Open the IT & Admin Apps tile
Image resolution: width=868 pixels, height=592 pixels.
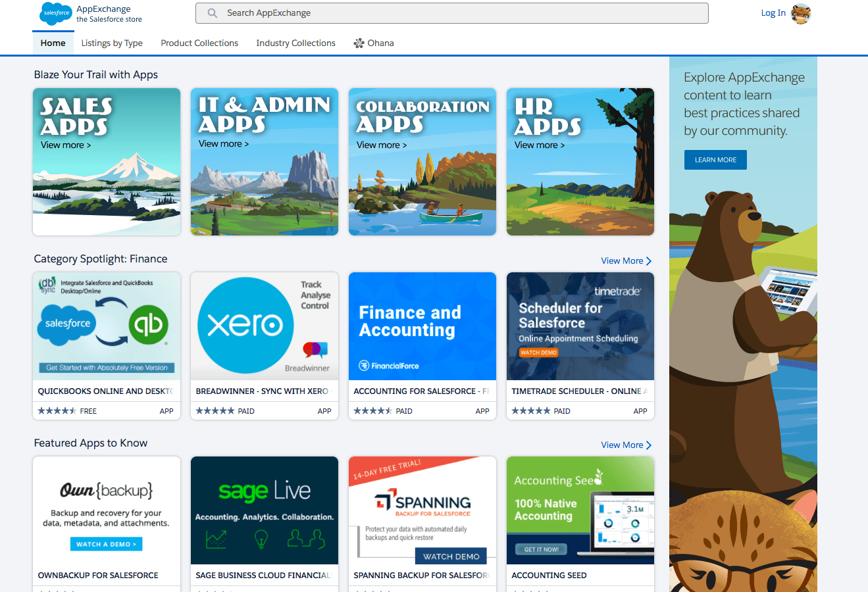[265, 162]
